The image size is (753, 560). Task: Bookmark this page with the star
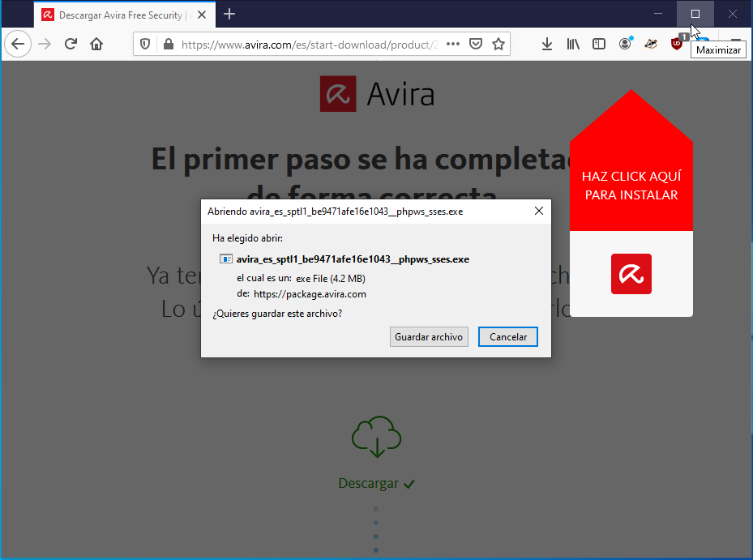point(498,45)
